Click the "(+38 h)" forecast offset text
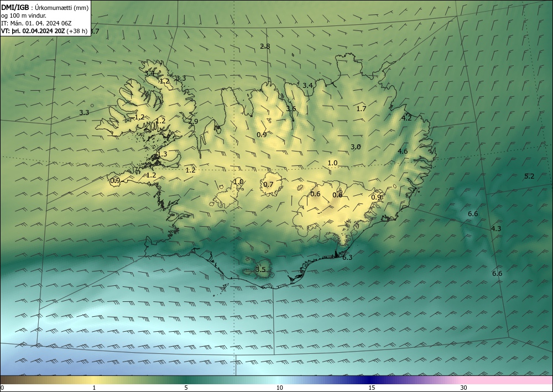The height and width of the screenshot is (392, 553). 77,31
